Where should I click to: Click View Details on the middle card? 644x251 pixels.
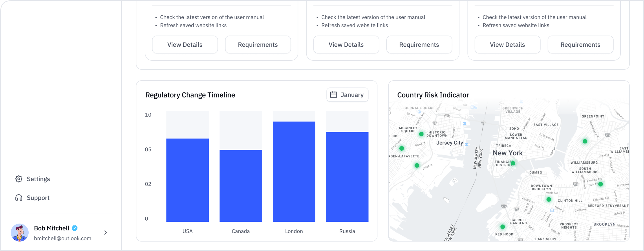(x=346, y=44)
